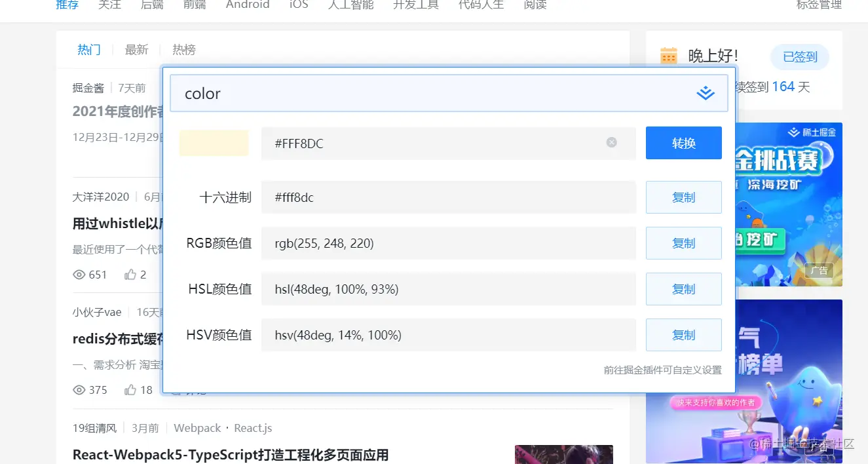
Task: Open author 大洋洋2020 profile
Action: point(101,197)
